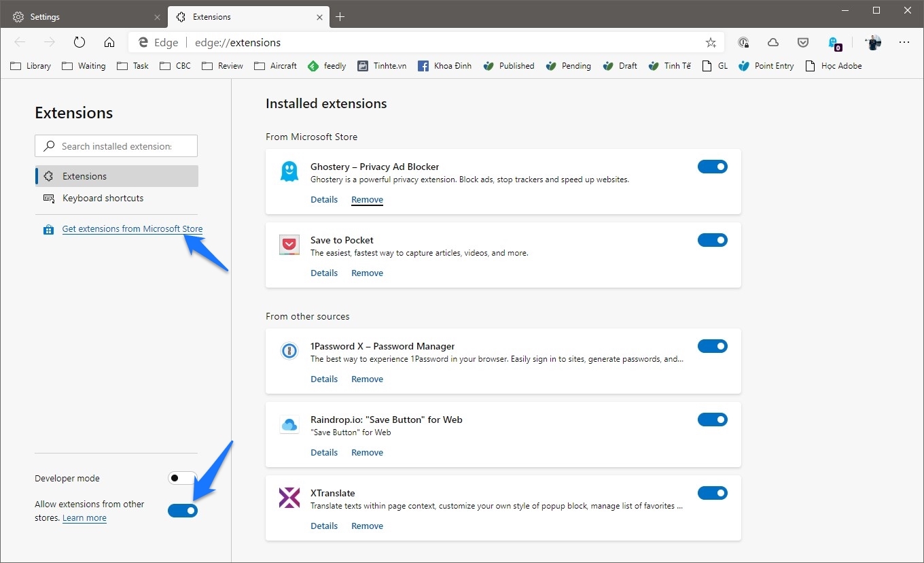Open Keyboard shortcuts in the sidebar
This screenshot has width=924, height=563.
pos(116,198)
